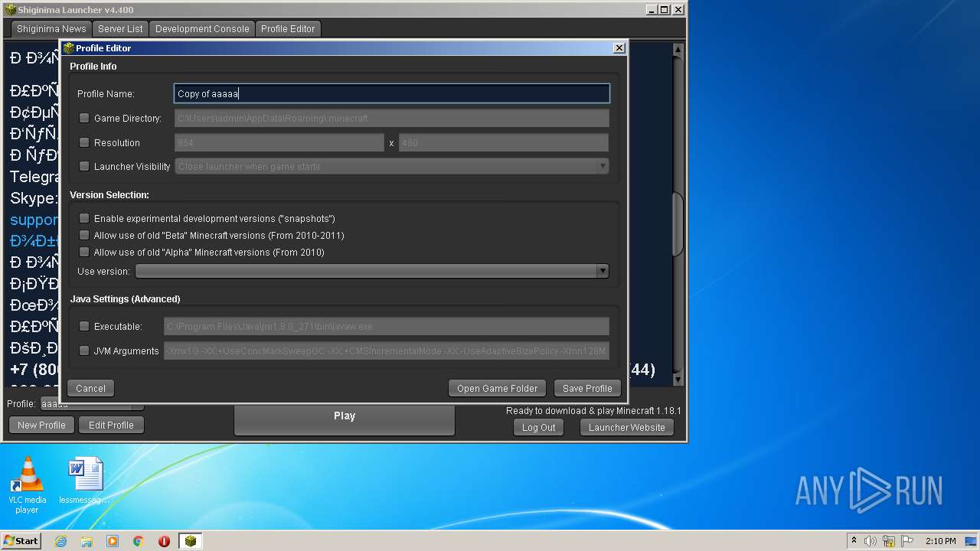Select the Minecraft launcher taskbar icon

[191, 541]
